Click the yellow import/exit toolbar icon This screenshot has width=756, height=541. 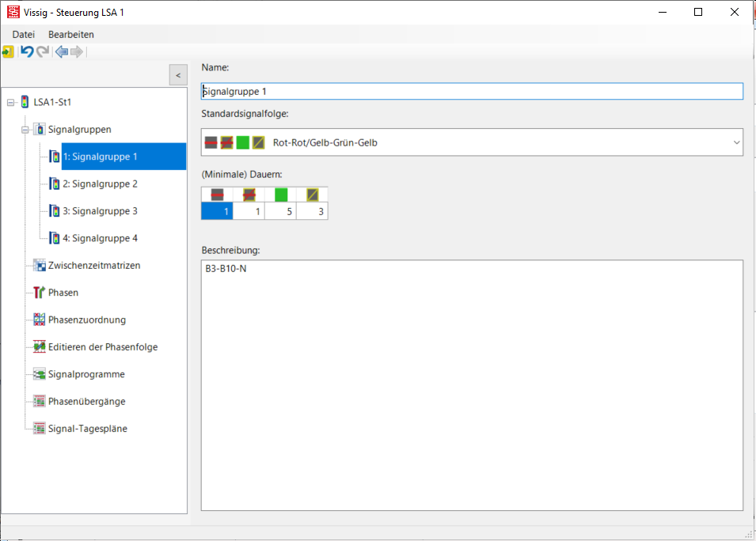pos(8,51)
